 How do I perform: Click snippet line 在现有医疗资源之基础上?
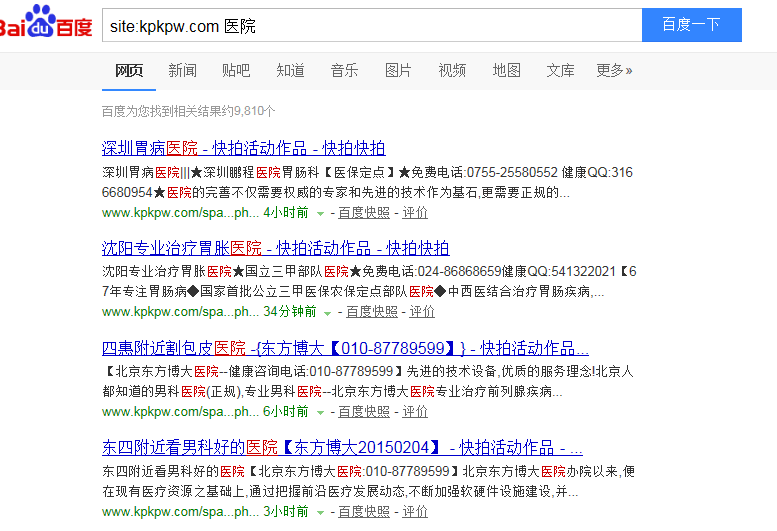pos(340,491)
